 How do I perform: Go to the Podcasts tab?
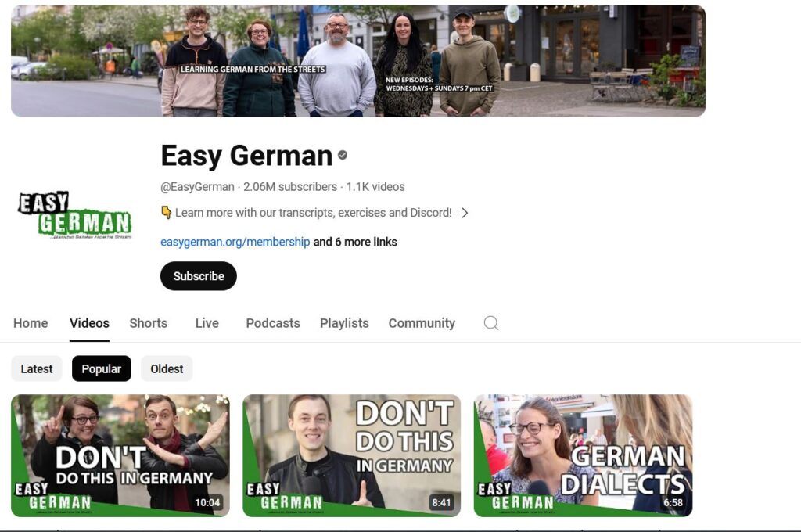pos(272,322)
